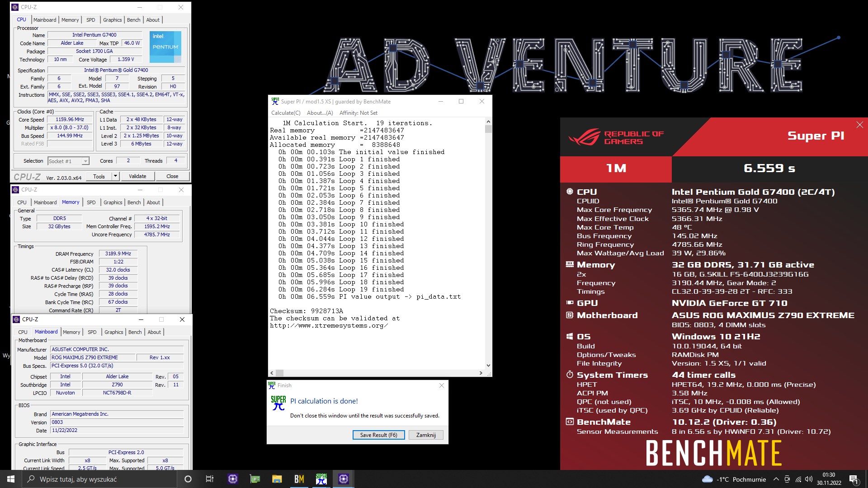Click Checksum: 9928713A line
This screenshot has height=488, width=868.
click(307, 311)
